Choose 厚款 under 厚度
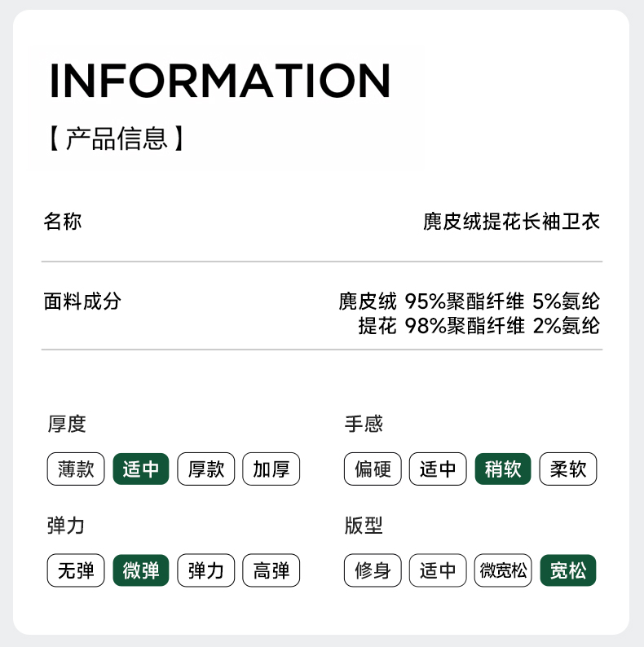644x647 pixels. click(x=206, y=469)
